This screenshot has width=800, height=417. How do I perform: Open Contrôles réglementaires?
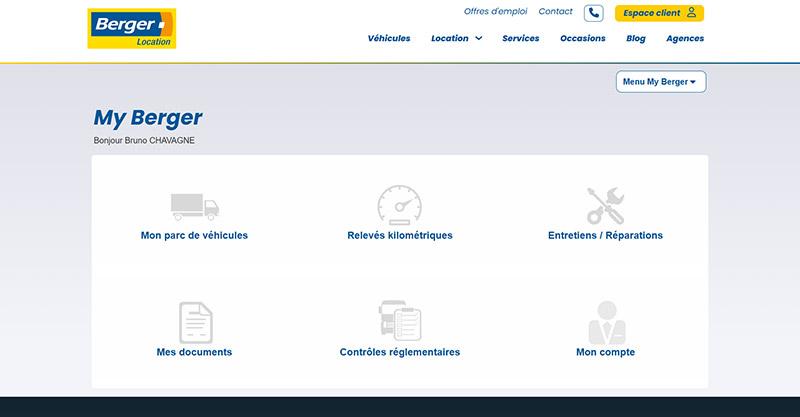point(400,352)
